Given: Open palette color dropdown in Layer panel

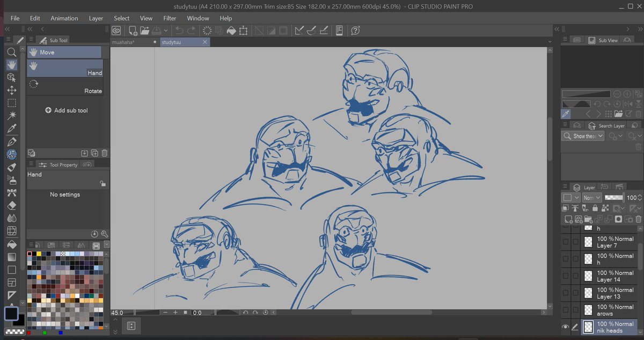Looking at the screenshot, I should [x=571, y=198].
